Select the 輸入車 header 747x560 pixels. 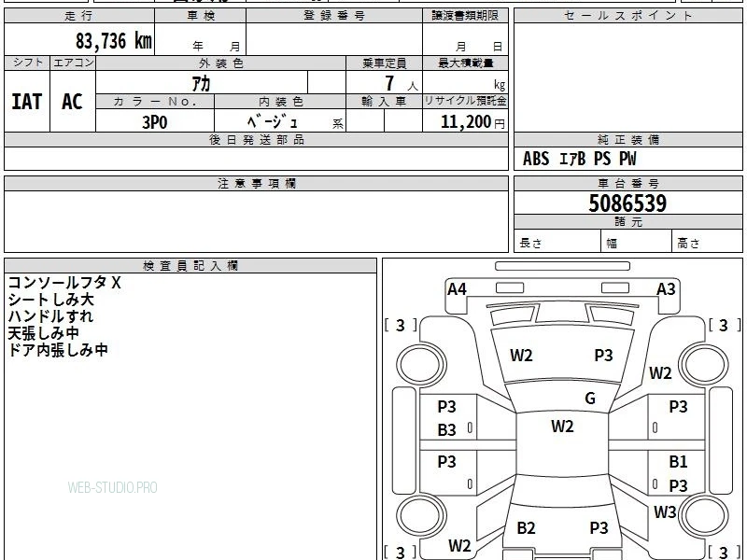384,102
